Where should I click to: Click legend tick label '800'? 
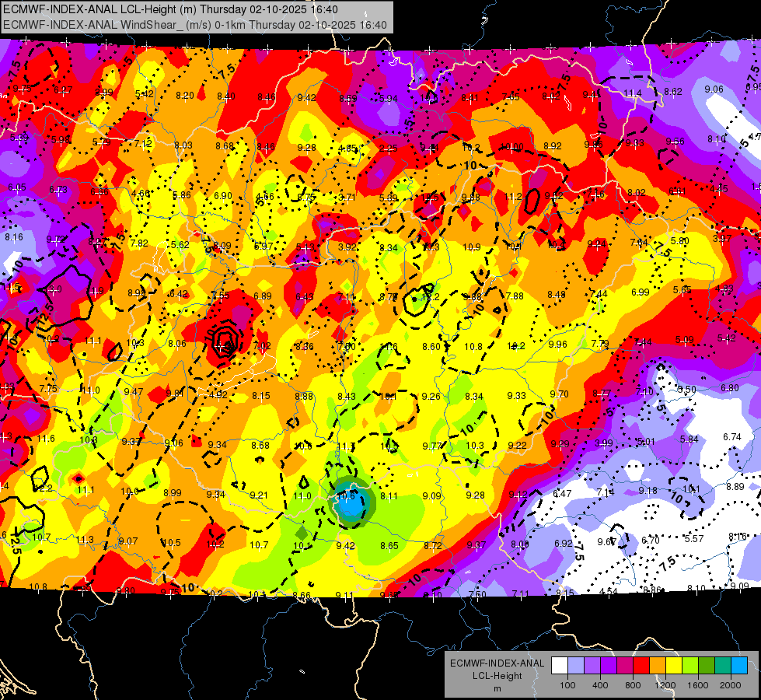pos(633,685)
